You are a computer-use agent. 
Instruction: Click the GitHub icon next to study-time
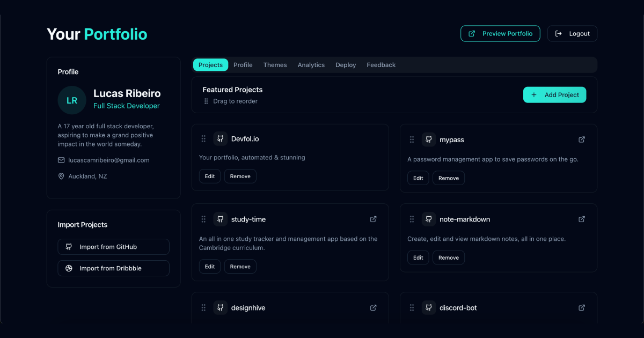click(x=220, y=219)
